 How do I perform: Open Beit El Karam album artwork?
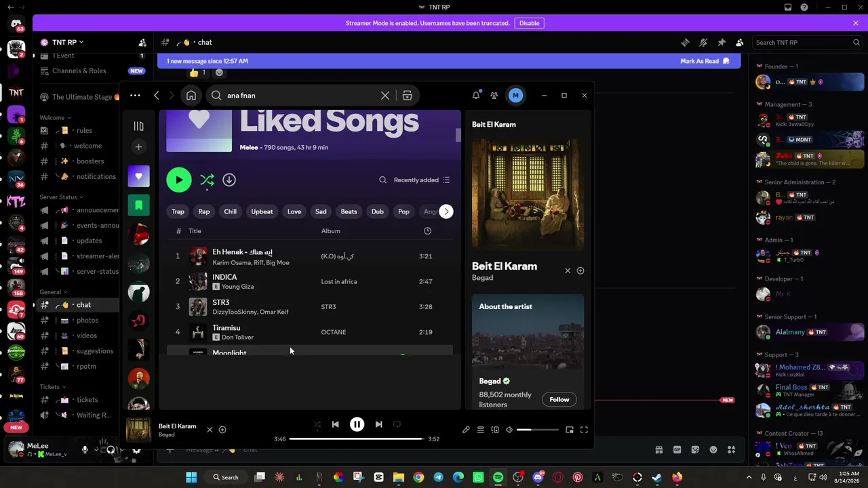[x=528, y=195]
